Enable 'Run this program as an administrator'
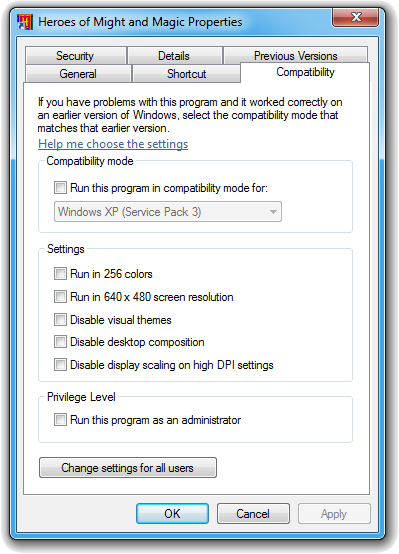 [x=60, y=420]
